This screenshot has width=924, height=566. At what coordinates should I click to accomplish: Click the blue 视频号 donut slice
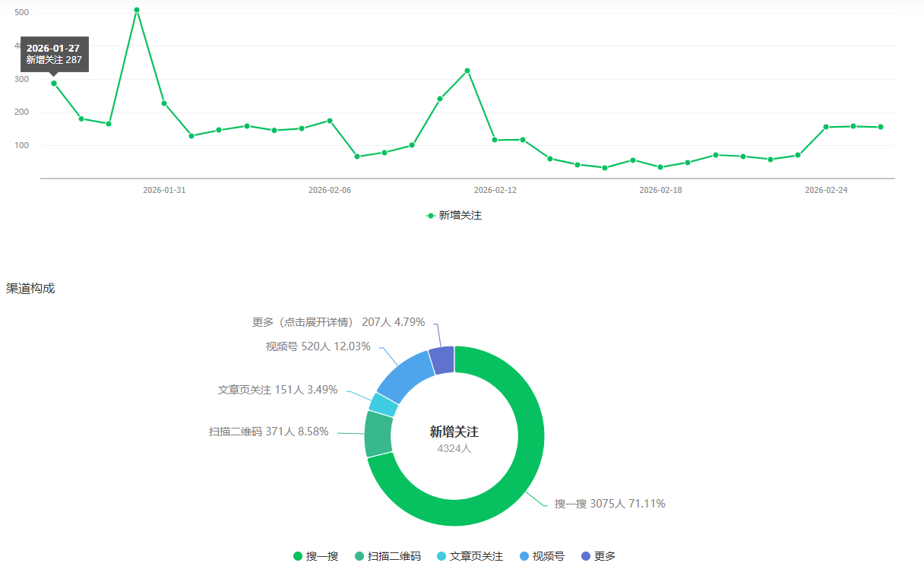click(x=404, y=375)
